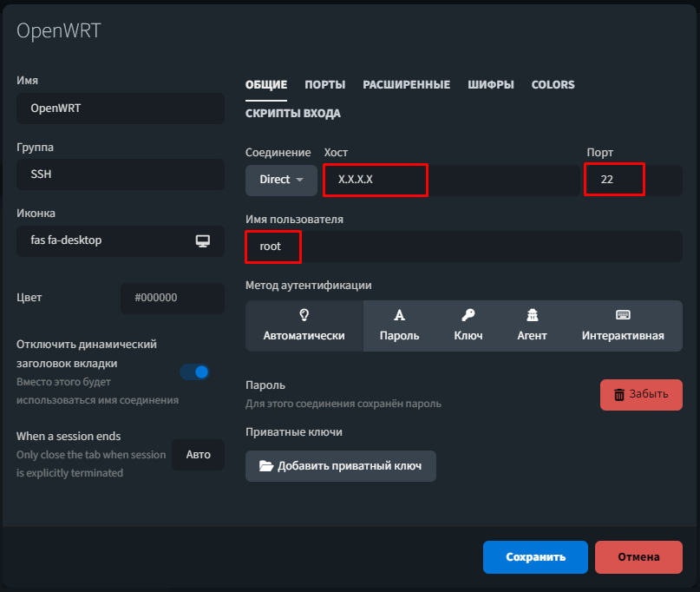This screenshot has height=592, width=700.
Task: Click the Цвет #000000 color field
Action: click(173, 298)
